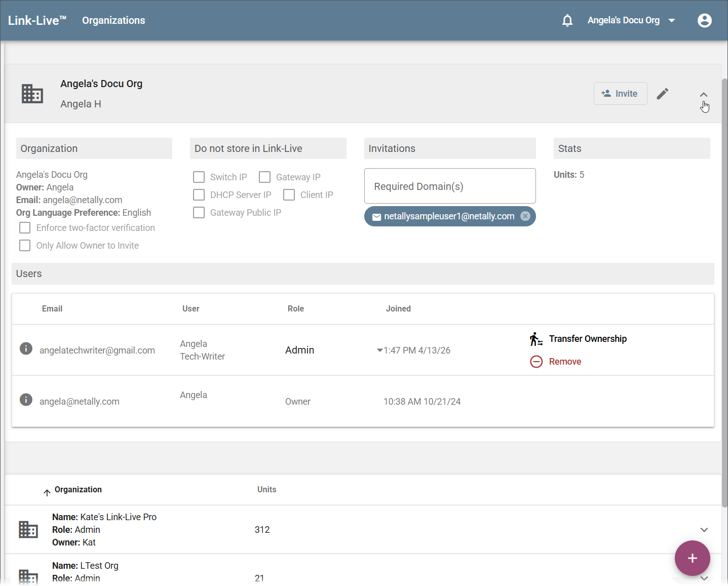Open the Admin role dropdown arrow
The height and width of the screenshot is (586, 728).
[x=379, y=350]
